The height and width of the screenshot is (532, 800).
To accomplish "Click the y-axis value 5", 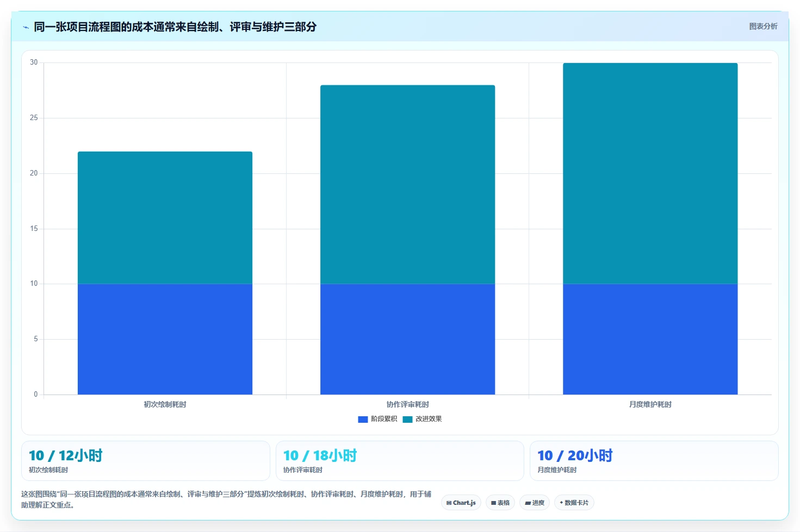I will [36, 339].
